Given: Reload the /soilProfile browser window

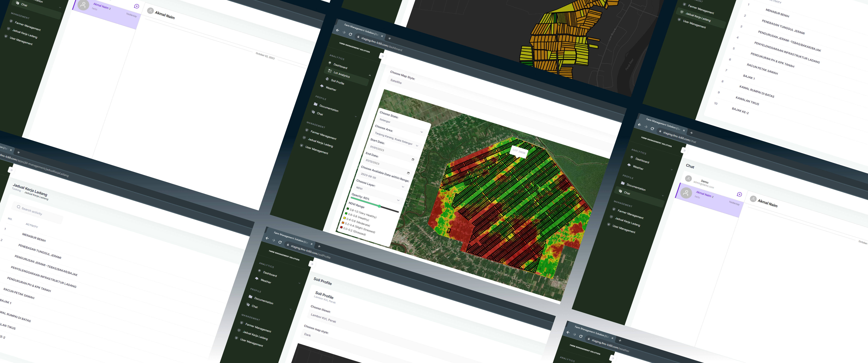Looking at the screenshot, I should (280, 242).
